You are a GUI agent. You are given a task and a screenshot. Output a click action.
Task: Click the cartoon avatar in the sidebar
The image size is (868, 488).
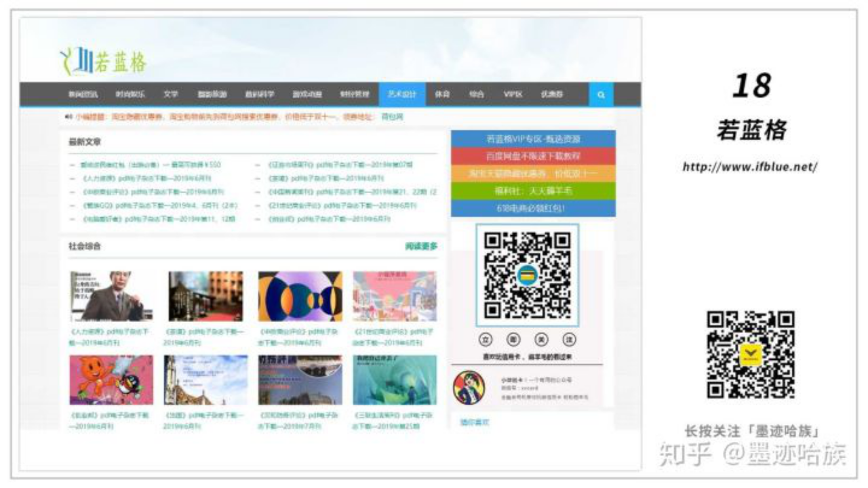coord(469,388)
